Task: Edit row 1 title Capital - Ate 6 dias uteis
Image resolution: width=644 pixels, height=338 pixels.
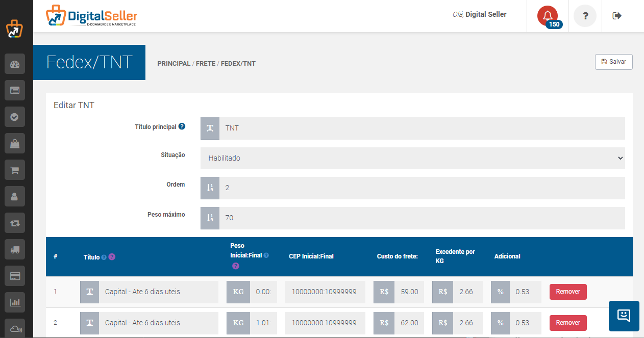Action: (158, 292)
